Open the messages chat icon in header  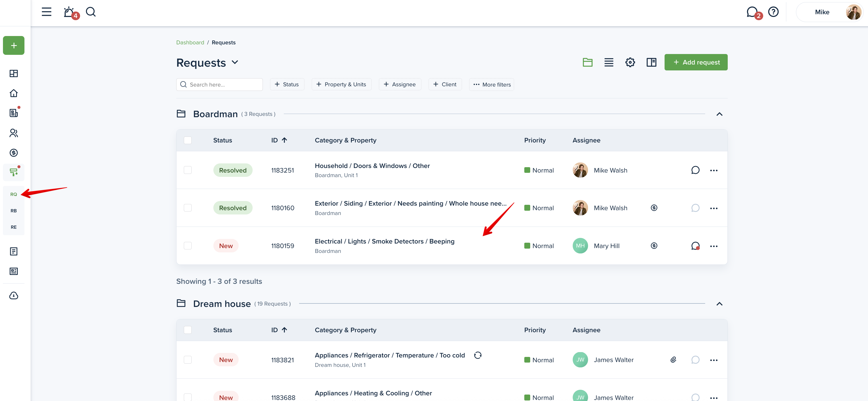point(752,12)
